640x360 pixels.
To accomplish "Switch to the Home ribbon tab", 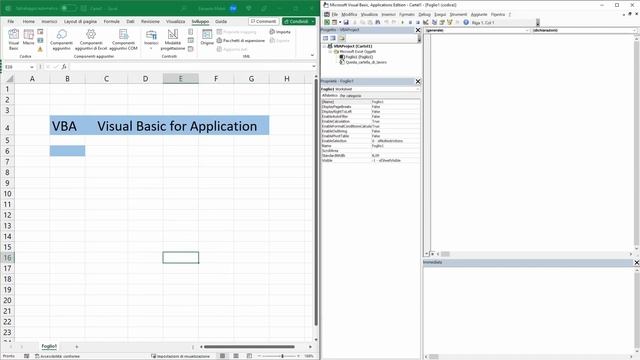I will coord(29,21).
